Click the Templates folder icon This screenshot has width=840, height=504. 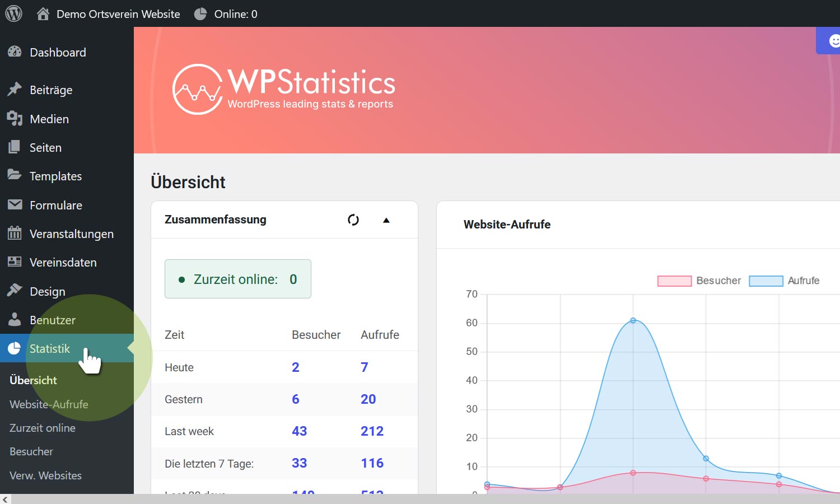[15, 175]
